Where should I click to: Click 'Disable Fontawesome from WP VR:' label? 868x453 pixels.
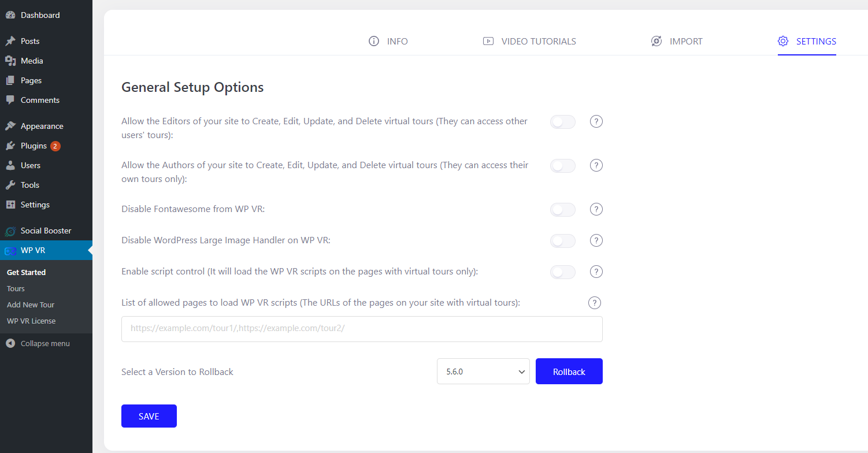coord(193,209)
